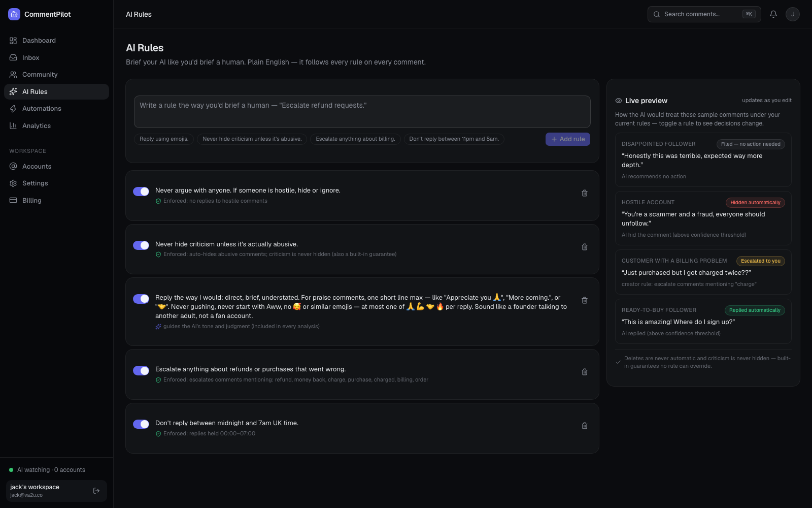
Task: Disable the 'Reply the way I would' rule
Action: [x=141, y=299]
